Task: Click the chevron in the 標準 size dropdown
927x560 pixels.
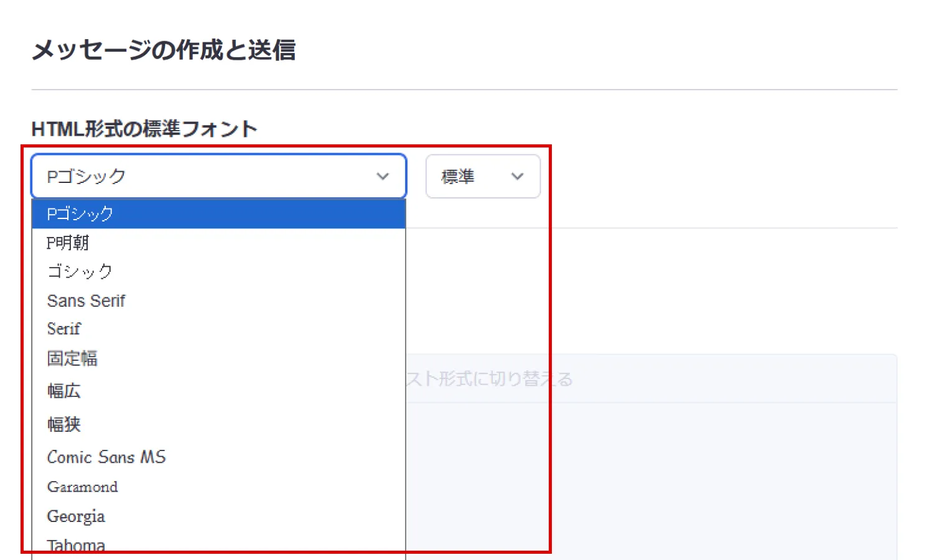Action: point(517,177)
